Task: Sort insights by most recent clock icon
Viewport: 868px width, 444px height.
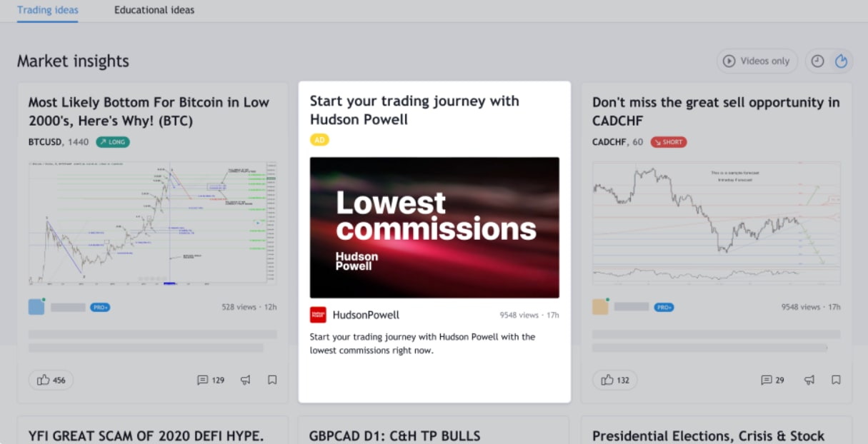Action: point(818,61)
